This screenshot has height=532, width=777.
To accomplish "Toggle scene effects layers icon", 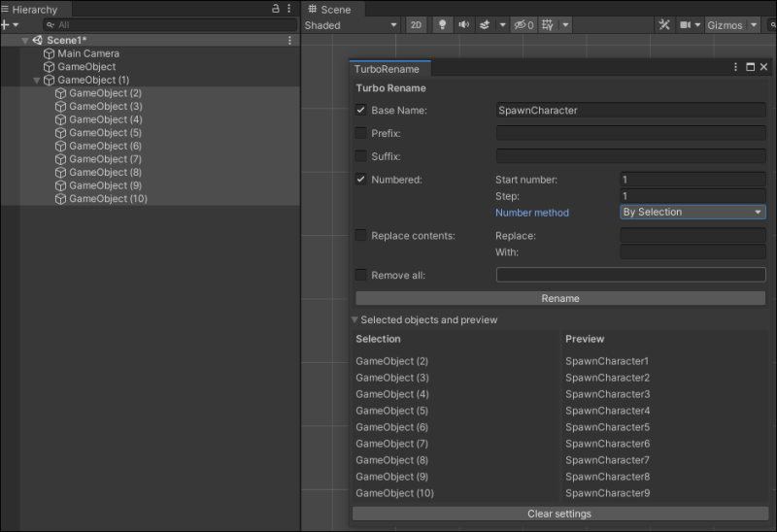I will (485, 25).
